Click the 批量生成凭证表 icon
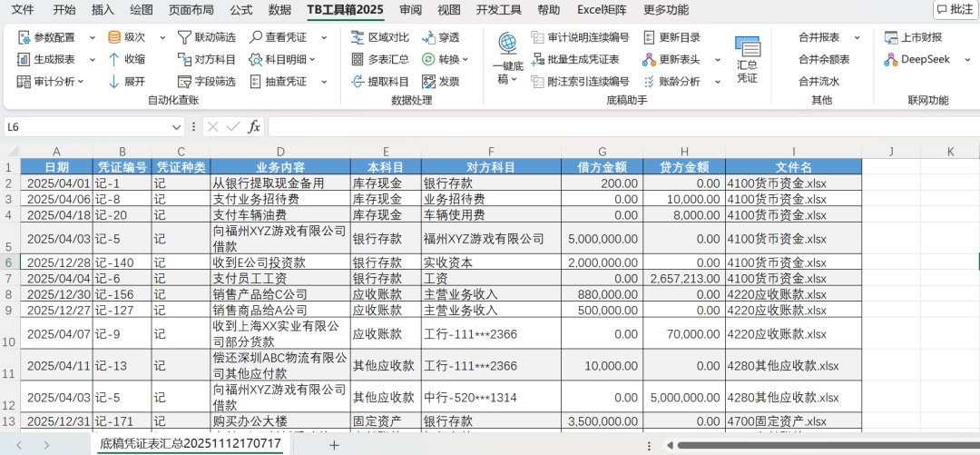The height and width of the screenshot is (455, 980). click(x=537, y=59)
